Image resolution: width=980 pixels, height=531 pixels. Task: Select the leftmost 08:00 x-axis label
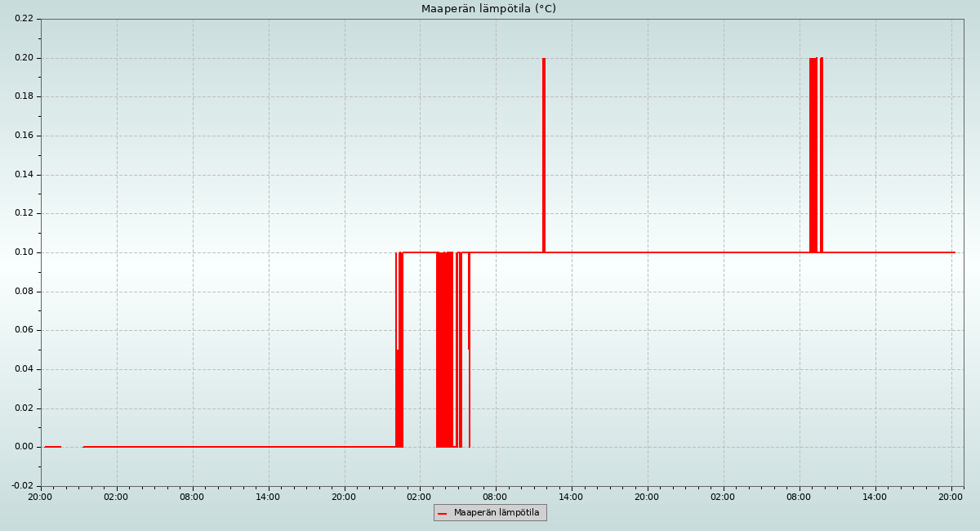pyautogui.click(x=192, y=496)
